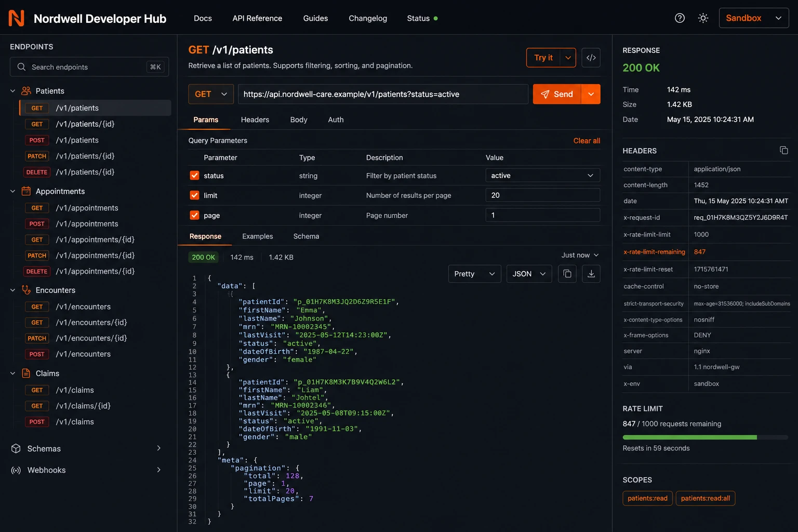Expand the Webhooks section chevron
Screen dimensions: 798x532
(159, 470)
